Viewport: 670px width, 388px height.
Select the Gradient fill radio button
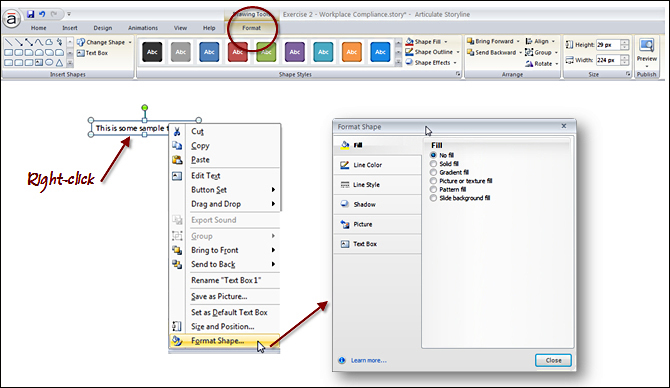point(433,172)
